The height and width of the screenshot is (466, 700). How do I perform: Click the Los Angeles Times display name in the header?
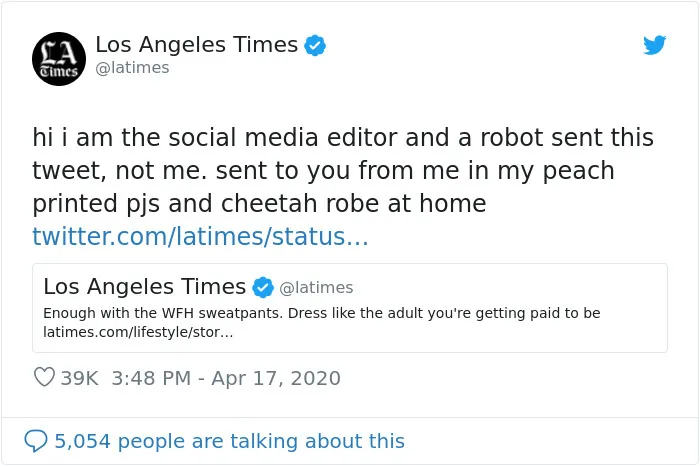tap(196, 45)
